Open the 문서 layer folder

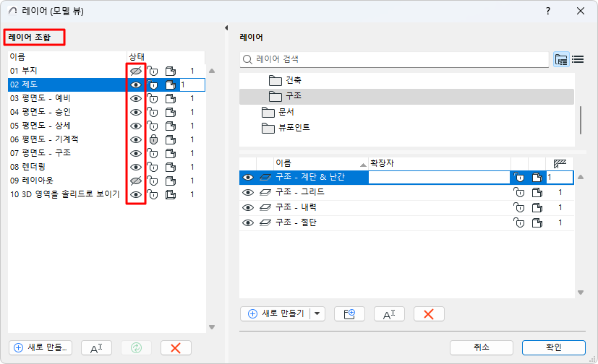278,113
